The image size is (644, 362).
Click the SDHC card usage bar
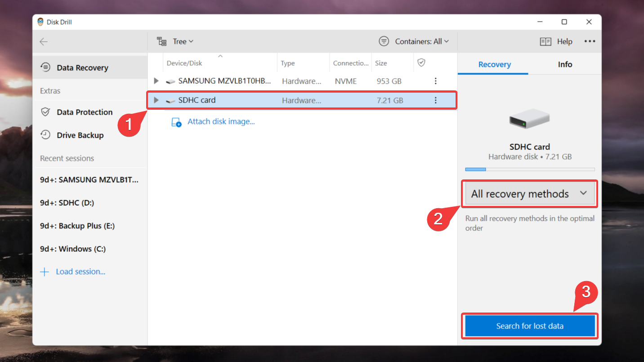coord(530,170)
